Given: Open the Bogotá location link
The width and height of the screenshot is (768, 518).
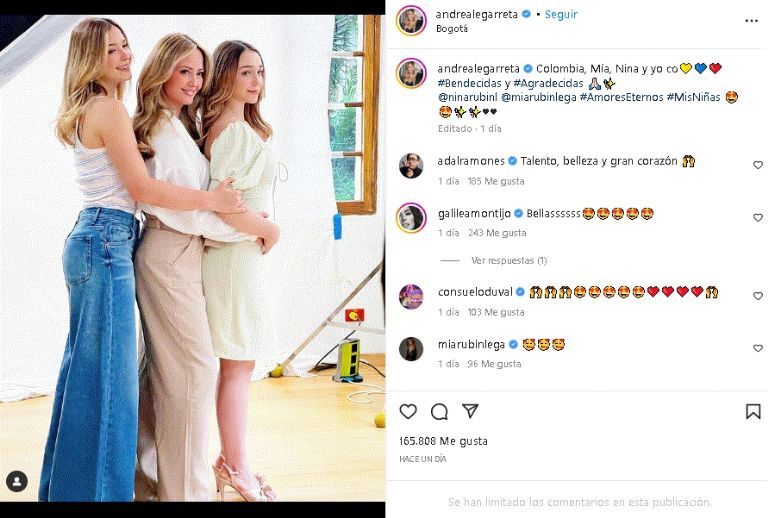Looking at the screenshot, I should pyautogui.click(x=452, y=29).
